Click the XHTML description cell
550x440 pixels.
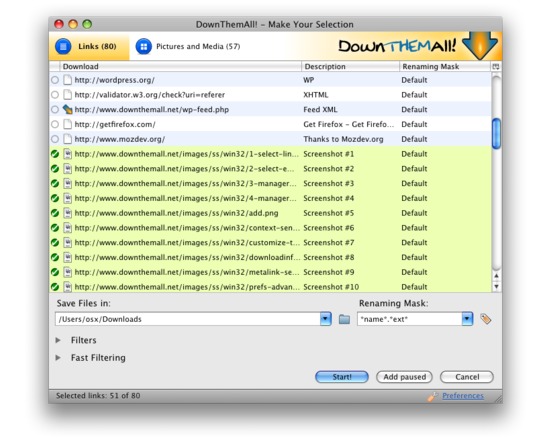[x=316, y=95]
